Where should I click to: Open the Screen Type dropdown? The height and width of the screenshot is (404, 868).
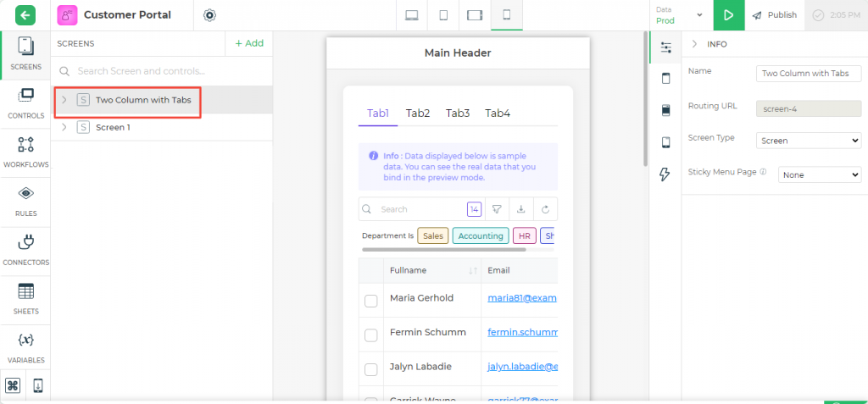pos(808,141)
